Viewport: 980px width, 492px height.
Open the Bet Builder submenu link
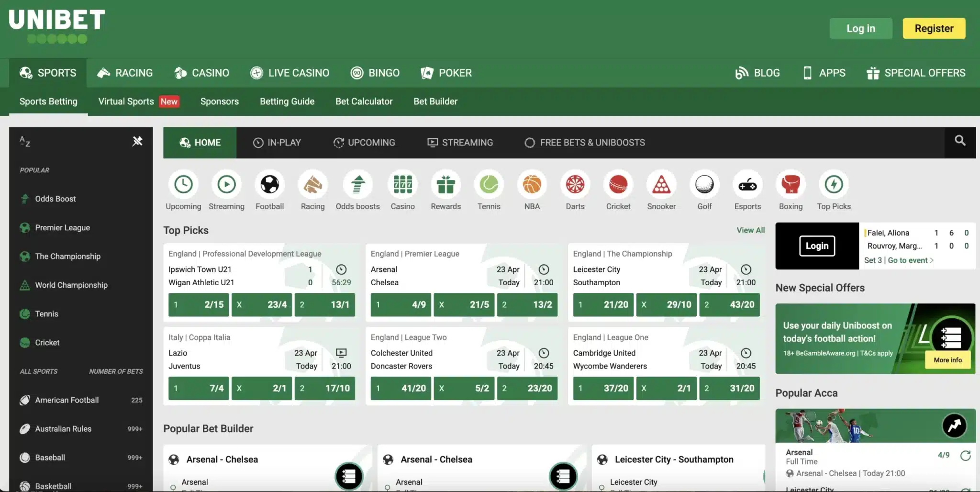[x=435, y=101]
